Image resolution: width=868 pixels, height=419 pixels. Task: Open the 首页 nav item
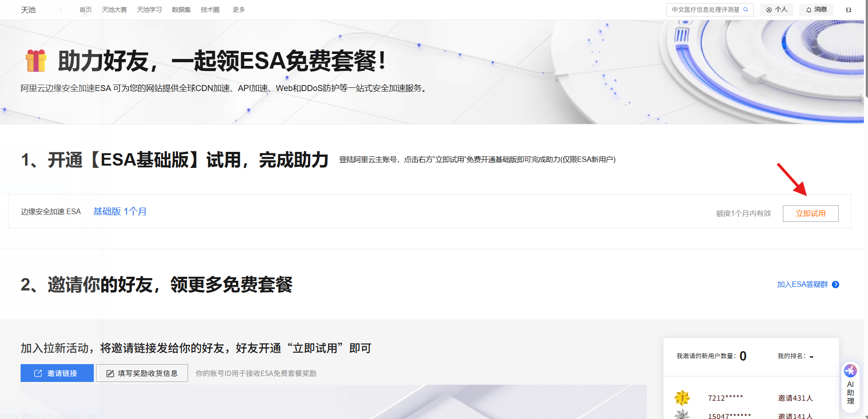[86, 10]
